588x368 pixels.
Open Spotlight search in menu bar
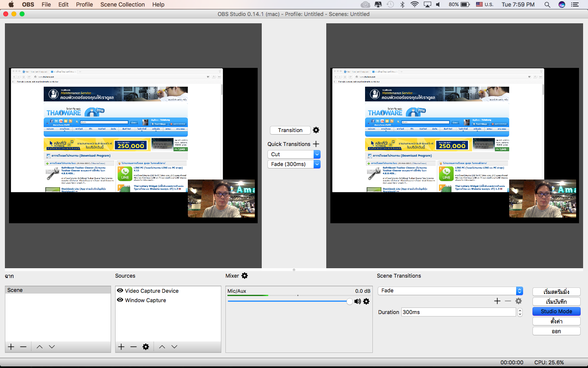547,4
